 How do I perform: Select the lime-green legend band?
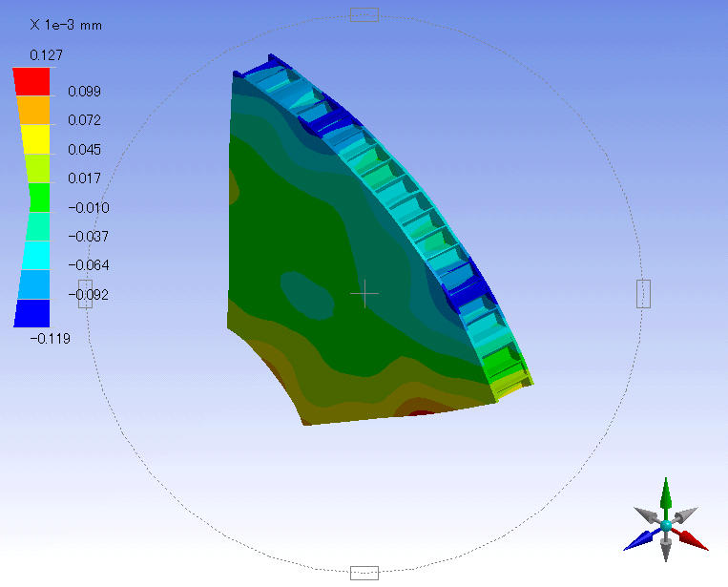(38, 168)
